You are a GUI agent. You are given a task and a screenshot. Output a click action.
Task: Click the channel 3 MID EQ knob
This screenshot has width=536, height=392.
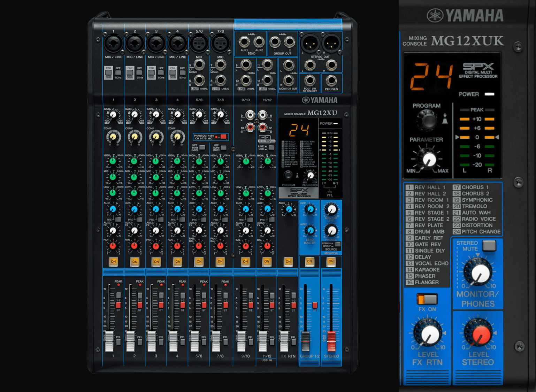(156, 177)
